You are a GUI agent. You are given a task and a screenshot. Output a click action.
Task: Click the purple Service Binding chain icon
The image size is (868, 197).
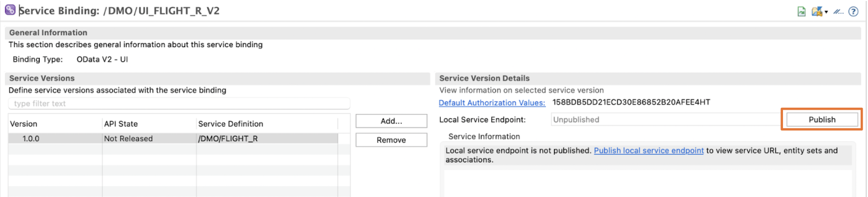coord(10,10)
